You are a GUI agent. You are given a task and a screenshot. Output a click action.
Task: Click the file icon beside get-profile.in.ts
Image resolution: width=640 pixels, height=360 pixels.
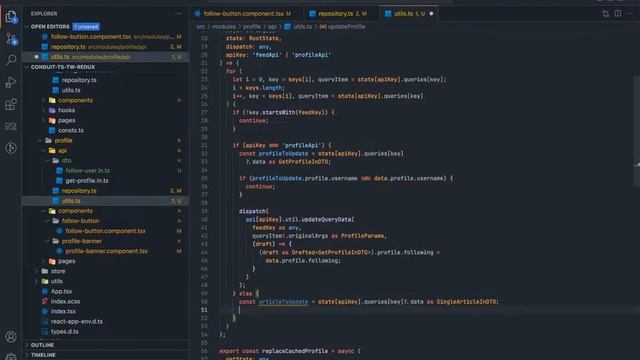coord(60,180)
